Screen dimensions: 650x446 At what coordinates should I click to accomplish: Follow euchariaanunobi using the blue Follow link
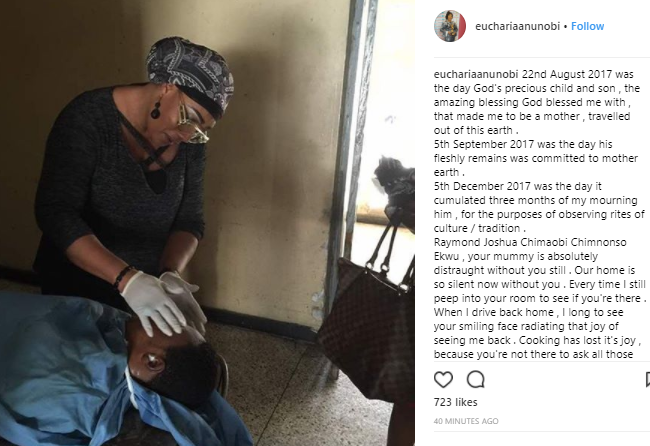pyautogui.click(x=587, y=26)
